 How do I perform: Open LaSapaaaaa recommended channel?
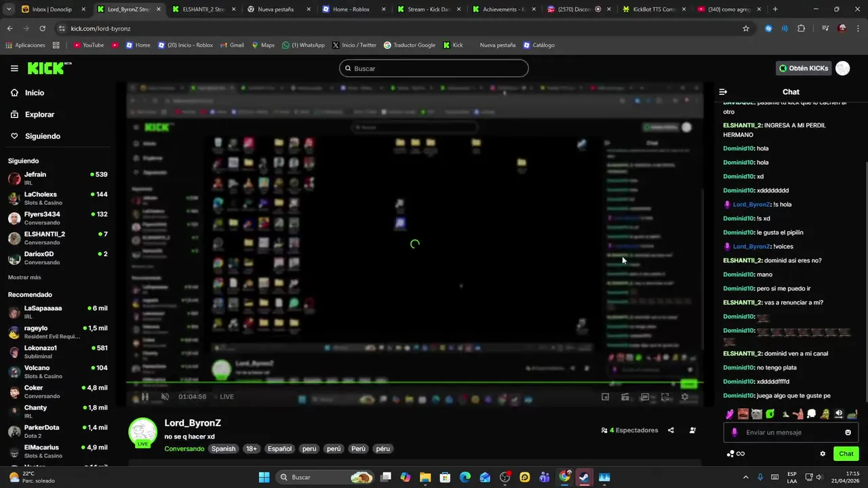tap(58, 312)
